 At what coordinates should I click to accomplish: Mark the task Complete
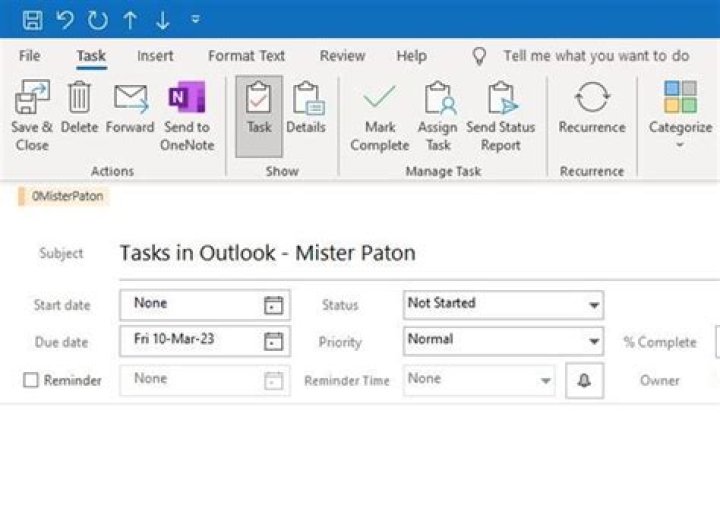[380, 117]
